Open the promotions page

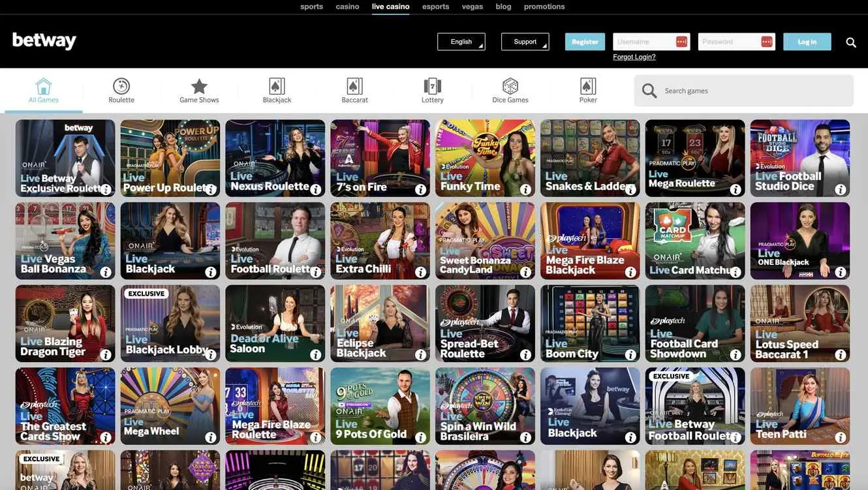coord(545,6)
